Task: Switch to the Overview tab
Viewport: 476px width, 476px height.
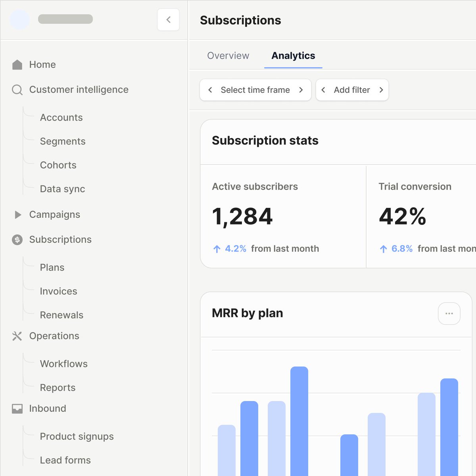Action: pos(228,56)
